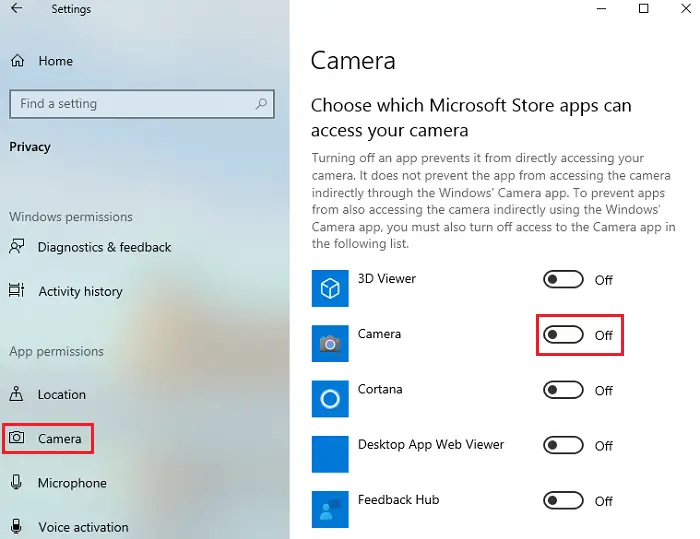
Task: Click the Desktop App Web Viewer label
Action: [x=431, y=445]
